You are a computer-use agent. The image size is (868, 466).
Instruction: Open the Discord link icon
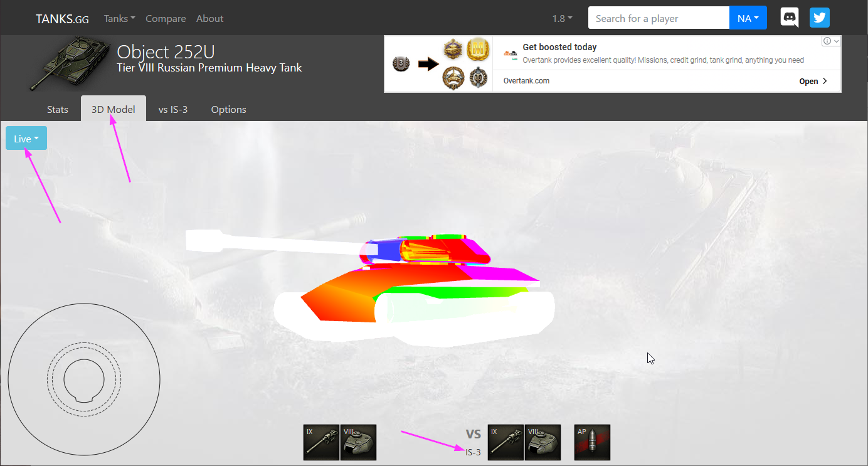click(x=789, y=18)
